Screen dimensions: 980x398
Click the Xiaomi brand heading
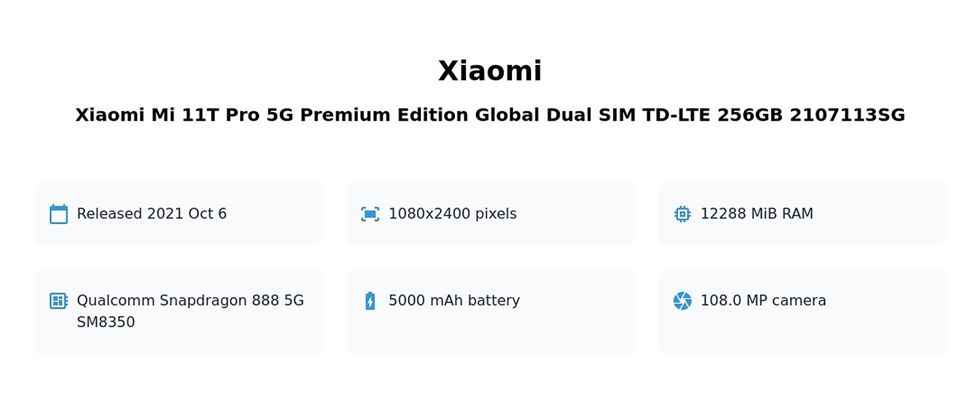[490, 70]
